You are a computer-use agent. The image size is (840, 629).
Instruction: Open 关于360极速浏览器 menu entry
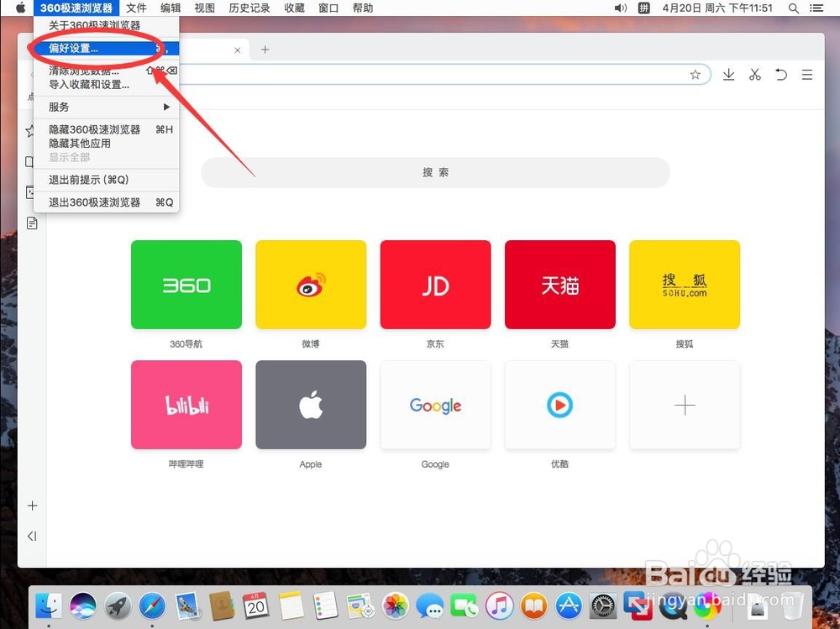[106, 25]
